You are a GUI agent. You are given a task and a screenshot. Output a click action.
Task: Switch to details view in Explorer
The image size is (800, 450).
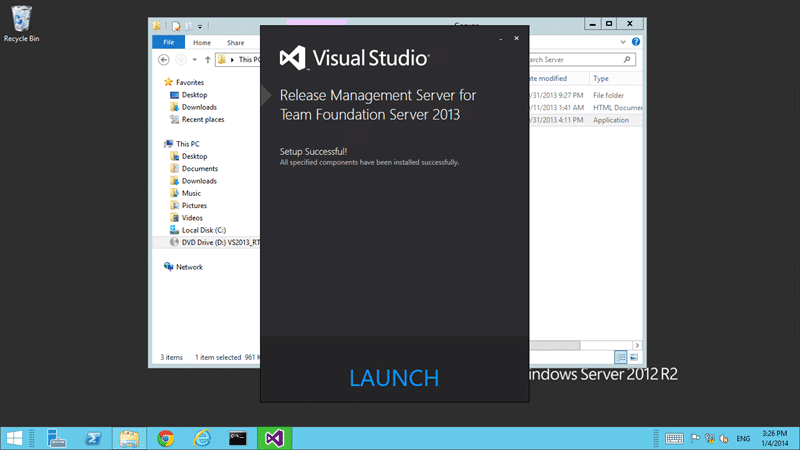[620, 357]
